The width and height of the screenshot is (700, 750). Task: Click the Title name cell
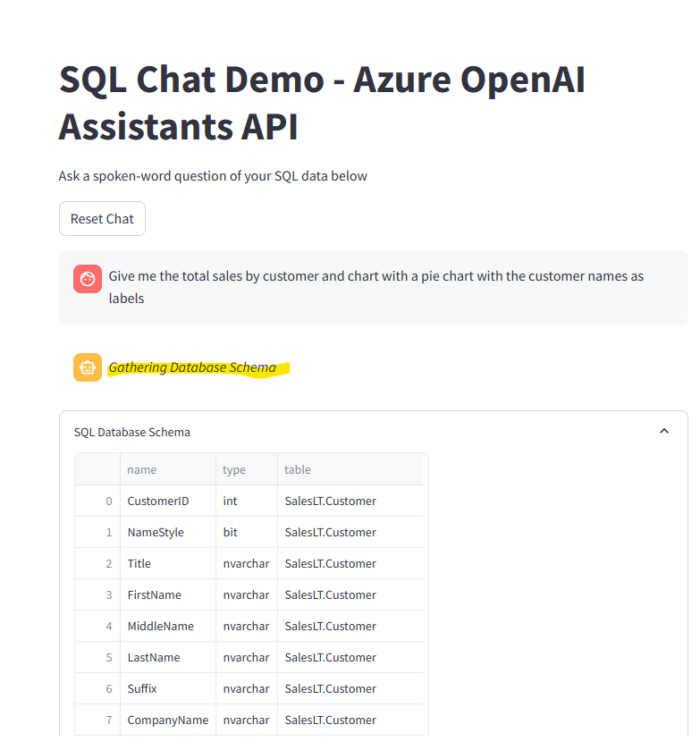[x=168, y=563]
